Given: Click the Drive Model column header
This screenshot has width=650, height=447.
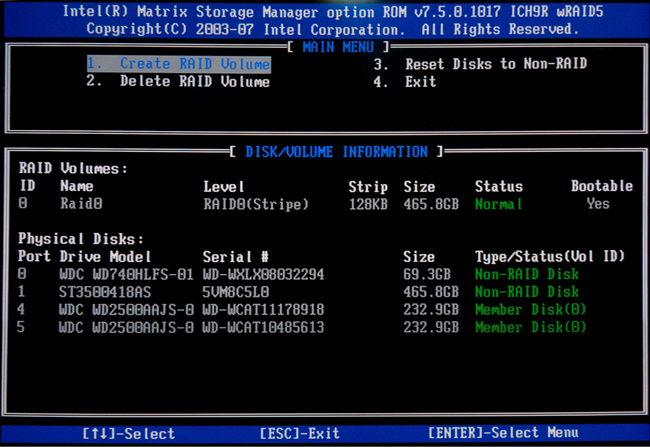Looking at the screenshot, I should coord(105,257).
